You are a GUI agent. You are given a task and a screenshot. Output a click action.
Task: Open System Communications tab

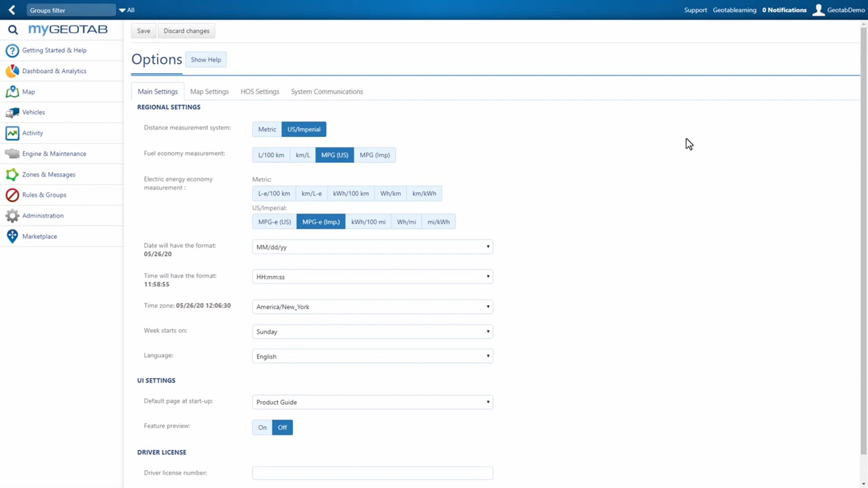[327, 92]
